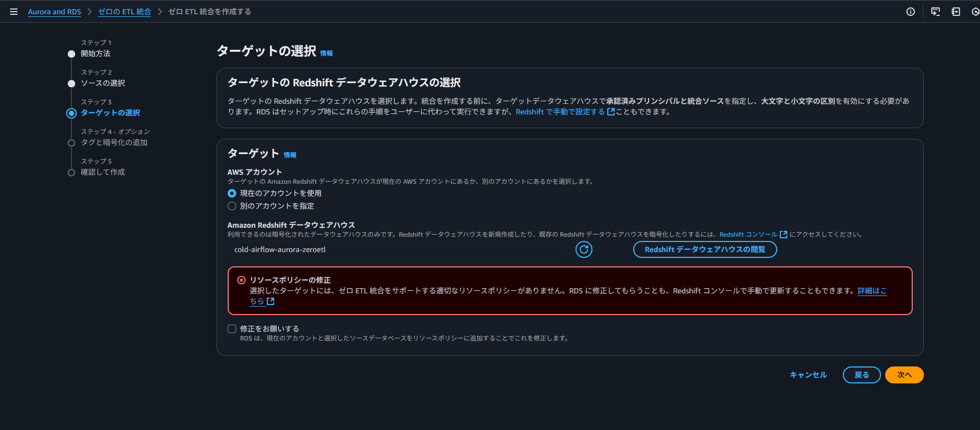Click the 次へ button

(904, 375)
